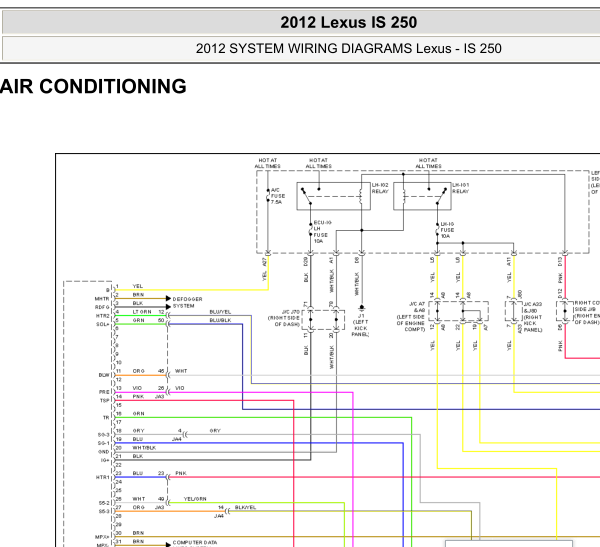Viewport: 600px width, 547px height.
Task: Click the "LT GRN" wire label at pin 4
Action: coord(142,312)
